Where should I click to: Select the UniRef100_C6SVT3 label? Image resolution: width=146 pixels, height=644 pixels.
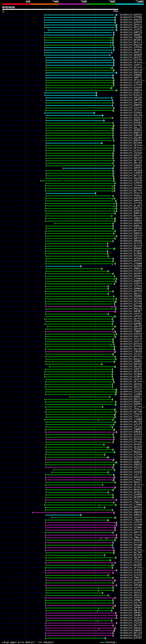(x=131, y=314)
